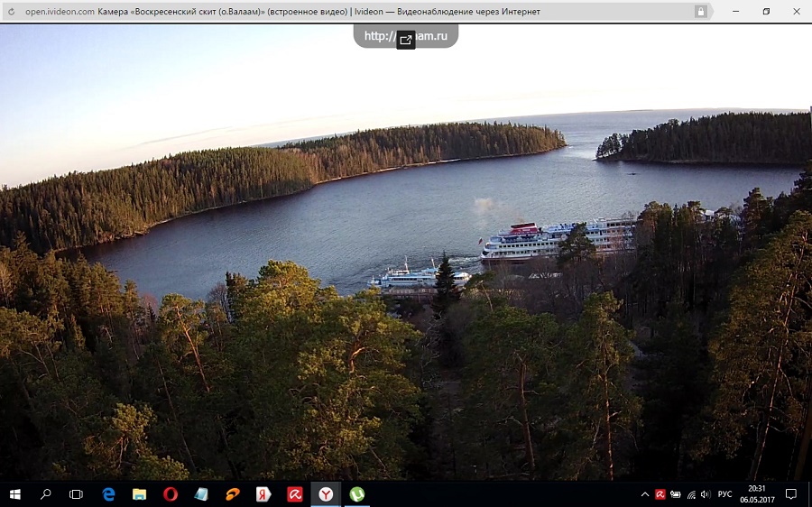This screenshot has width=812, height=507.
Task: Open Windows taskbar search
Action: [46, 494]
